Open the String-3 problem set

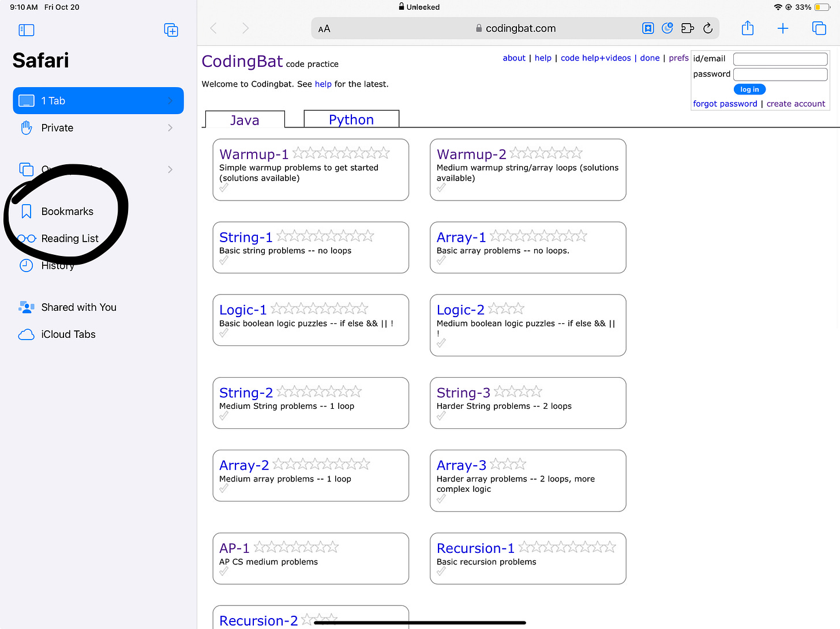point(463,393)
